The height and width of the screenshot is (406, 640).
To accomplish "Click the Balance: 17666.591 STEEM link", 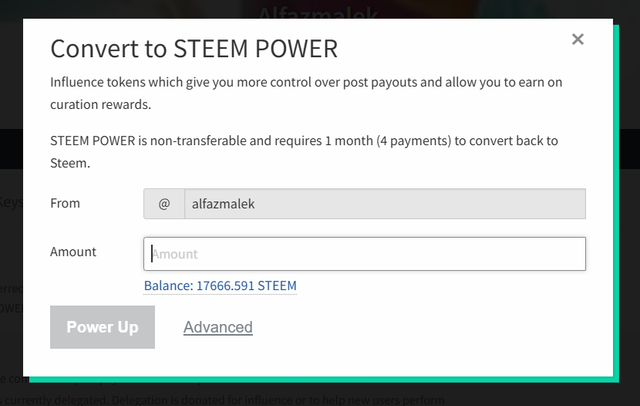I will [x=220, y=286].
